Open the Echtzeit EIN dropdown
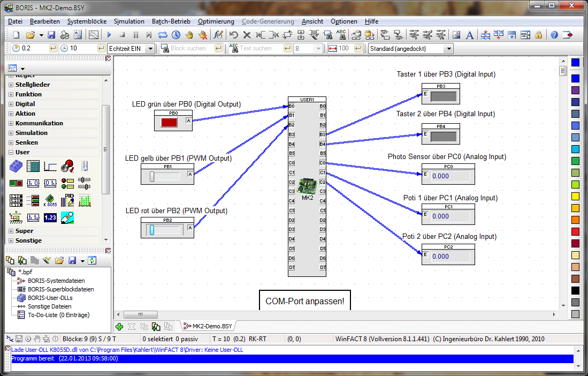588x376 pixels. click(150, 48)
